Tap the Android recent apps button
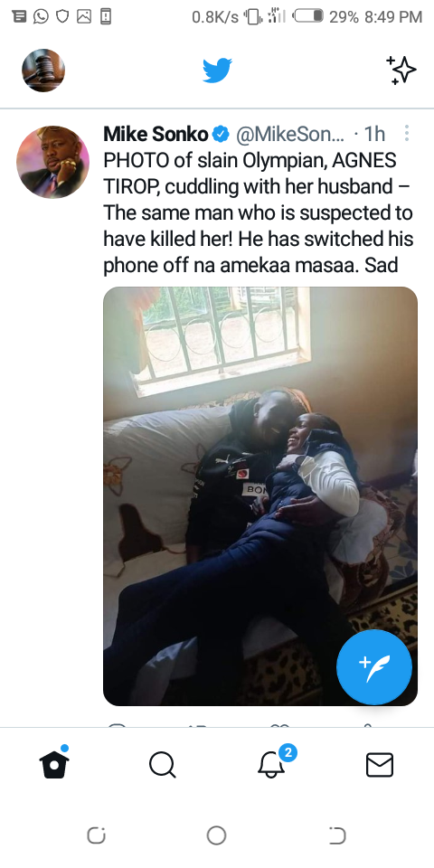434x868 pixels. (97, 835)
